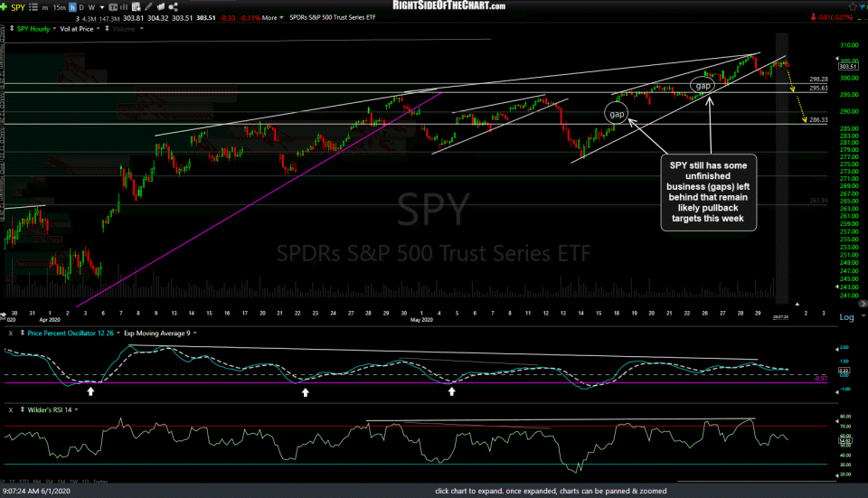This screenshot has height=498, width=868.
Task: Click the 303.51 current price axis tag
Action: coord(847,66)
